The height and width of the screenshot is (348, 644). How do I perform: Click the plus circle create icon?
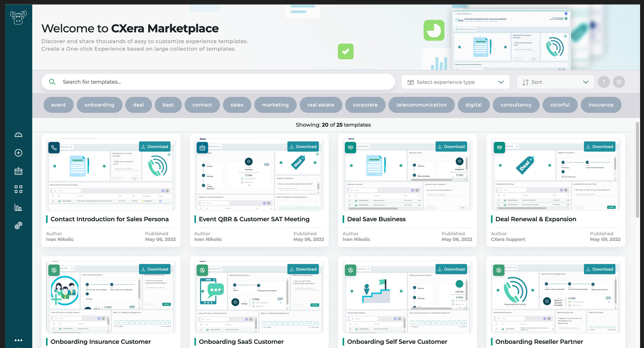click(x=18, y=153)
